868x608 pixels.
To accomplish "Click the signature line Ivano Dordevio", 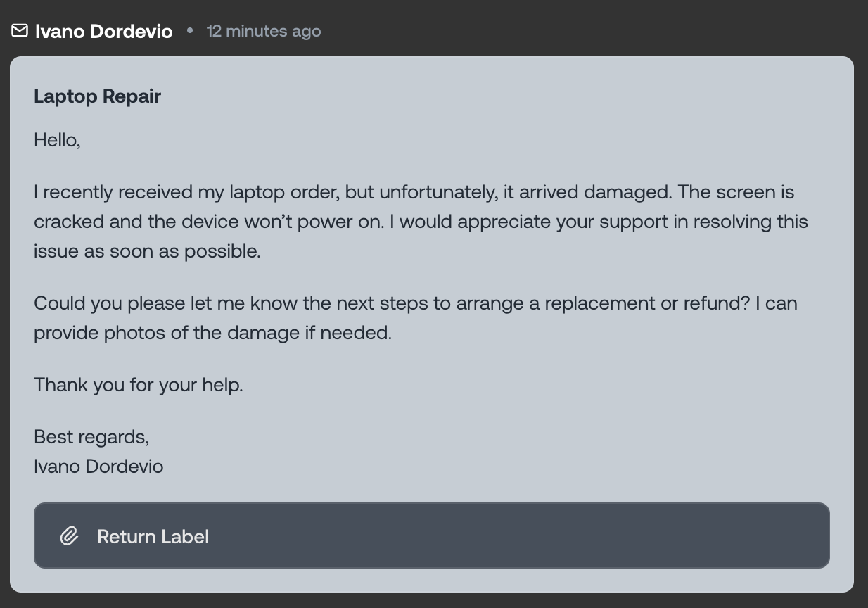I will coord(98,466).
